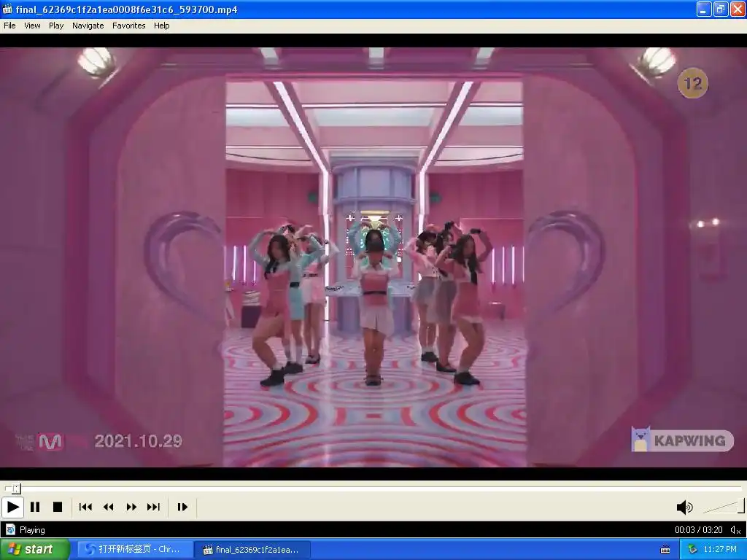Image resolution: width=747 pixels, height=560 pixels.
Task: Stop the video playback
Action: pyautogui.click(x=58, y=507)
